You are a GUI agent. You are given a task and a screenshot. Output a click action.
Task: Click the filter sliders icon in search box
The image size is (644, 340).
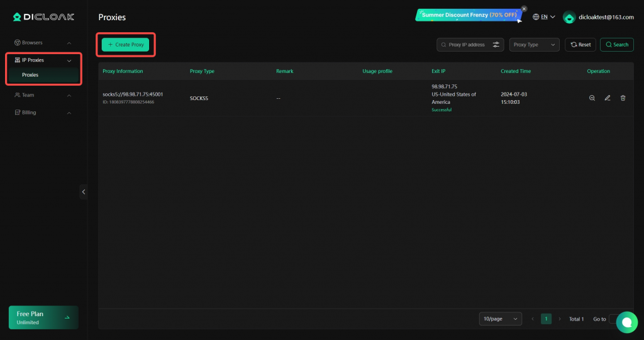pos(496,45)
